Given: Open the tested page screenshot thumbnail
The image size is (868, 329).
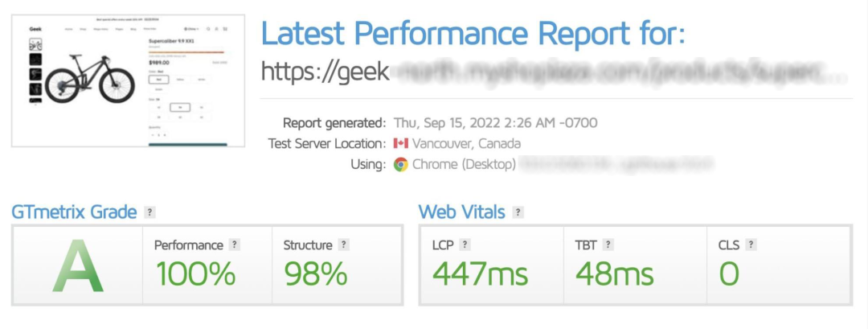Looking at the screenshot, I should coord(128,81).
